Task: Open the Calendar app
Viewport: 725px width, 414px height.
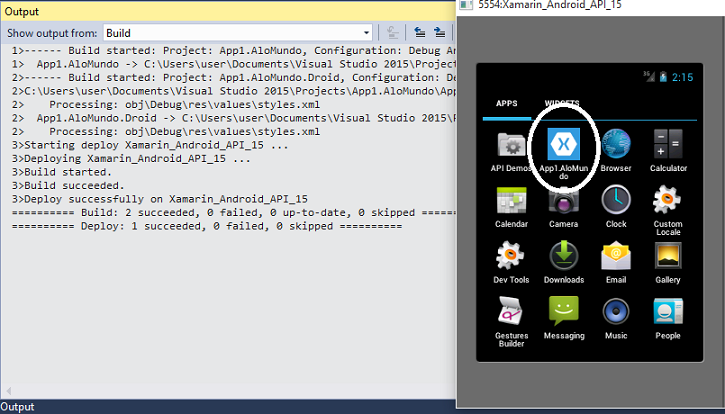Action: click(511, 207)
